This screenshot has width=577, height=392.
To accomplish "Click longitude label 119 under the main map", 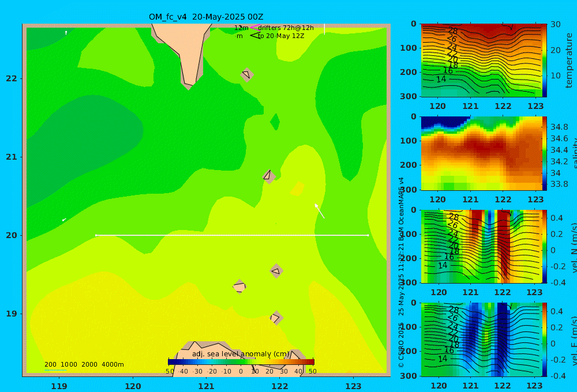I will click(x=59, y=386).
